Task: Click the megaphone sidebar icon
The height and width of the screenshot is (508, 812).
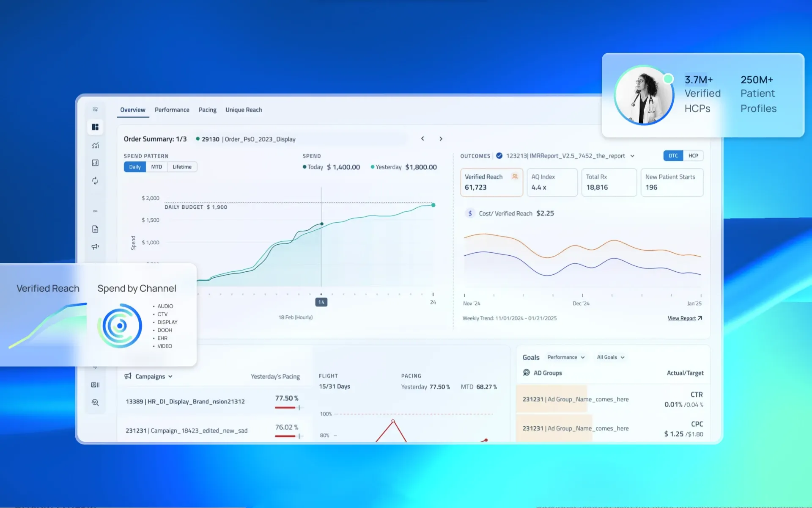Action: [x=95, y=246]
